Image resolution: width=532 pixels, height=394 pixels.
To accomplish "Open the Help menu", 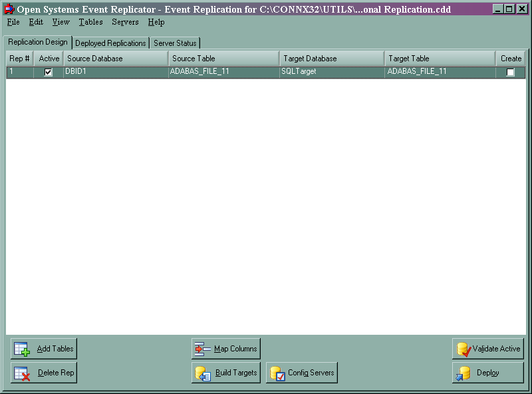I will pos(156,22).
